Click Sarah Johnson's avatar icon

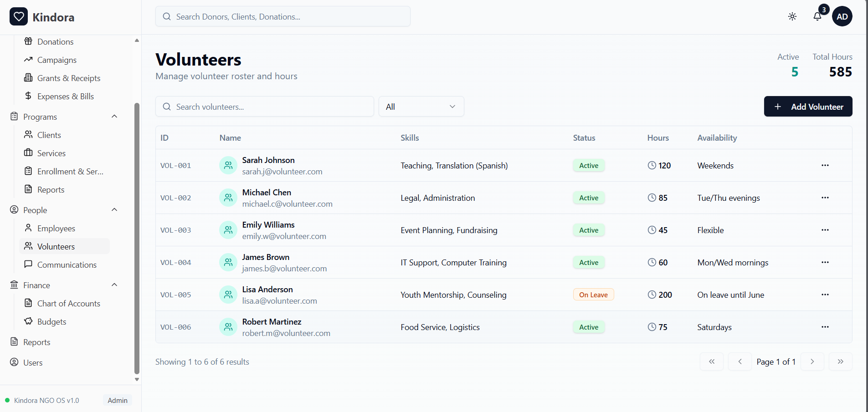(228, 165)
